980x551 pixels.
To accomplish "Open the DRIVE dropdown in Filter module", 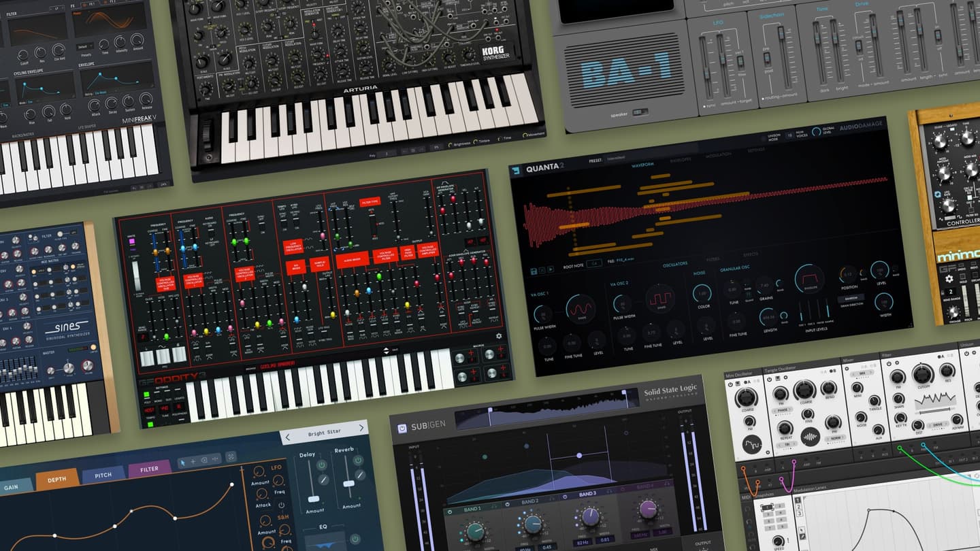I will [938, 425].
